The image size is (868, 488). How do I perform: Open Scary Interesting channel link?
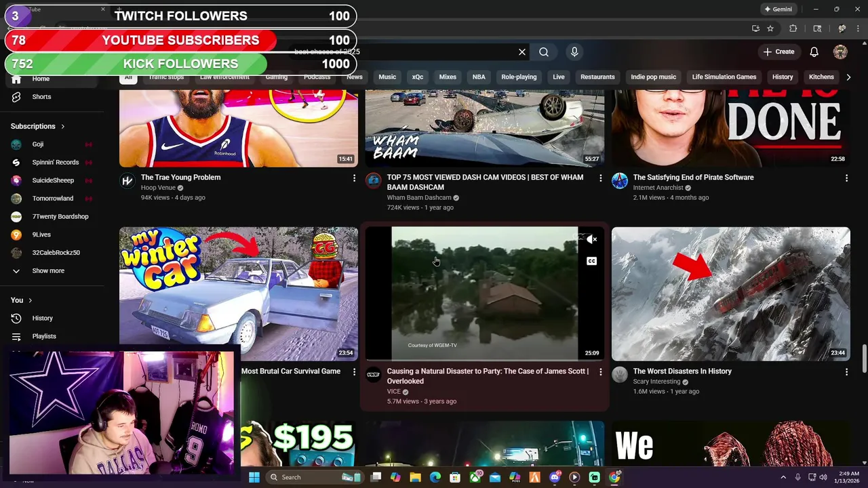click(656, 382)
